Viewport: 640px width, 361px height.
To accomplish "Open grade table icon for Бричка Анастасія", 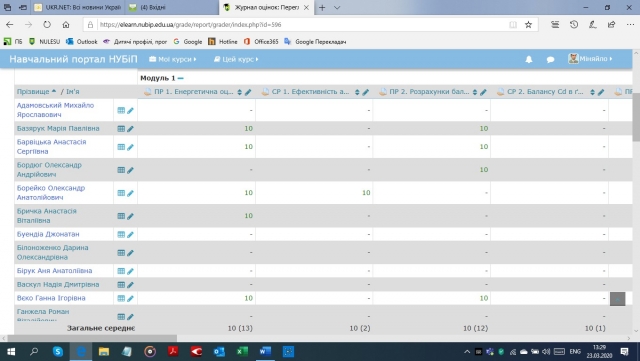I will tap(121, 216).
